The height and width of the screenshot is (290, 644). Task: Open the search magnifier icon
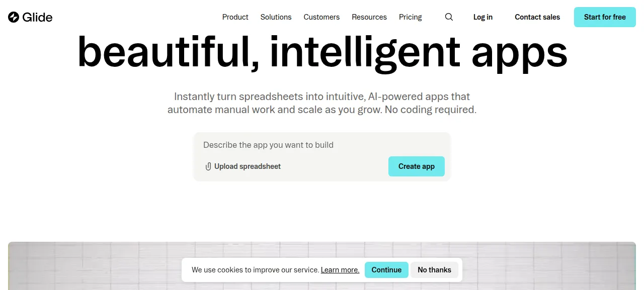click(449, 17)
